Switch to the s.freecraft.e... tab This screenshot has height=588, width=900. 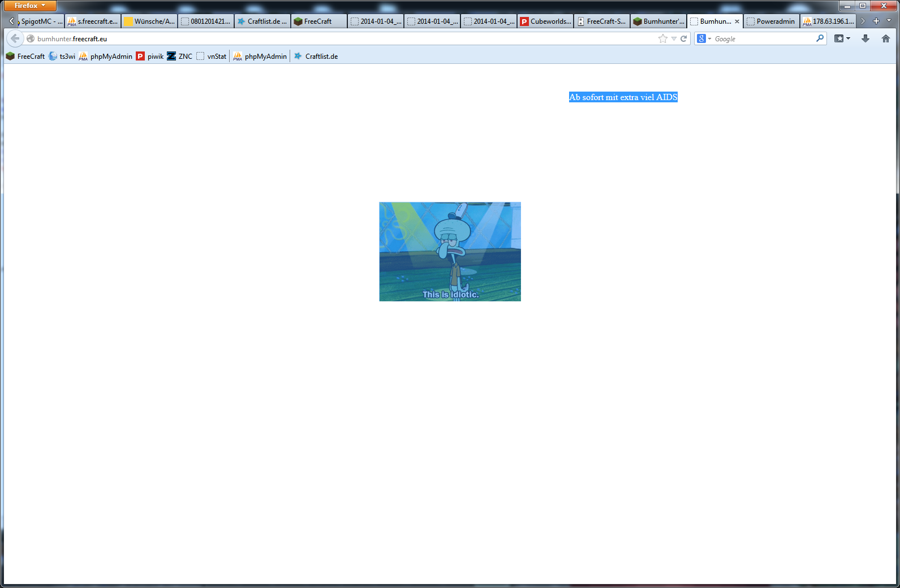tap(93, 21)
